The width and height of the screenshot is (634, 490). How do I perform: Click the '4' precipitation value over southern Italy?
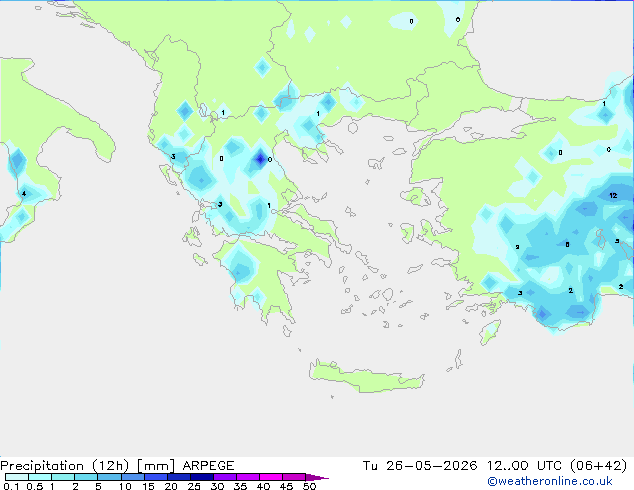click(x=24, y=193)
